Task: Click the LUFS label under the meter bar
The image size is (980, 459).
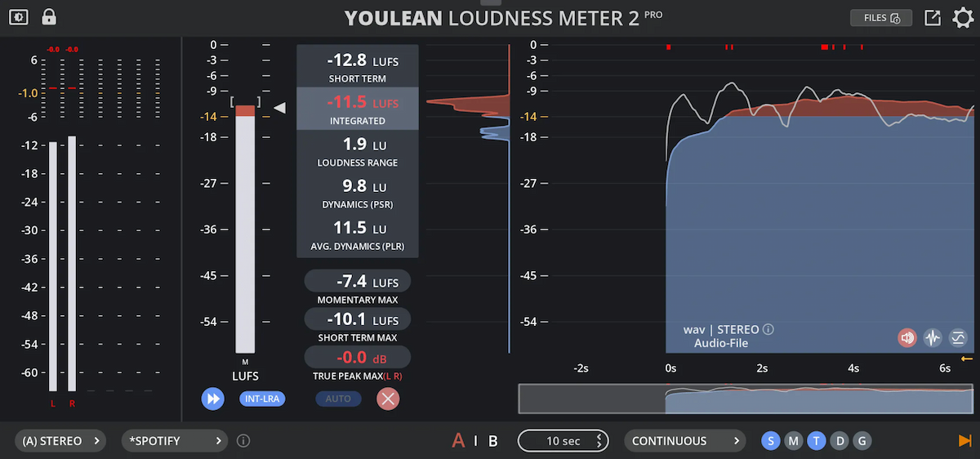Action: point(245,377)
